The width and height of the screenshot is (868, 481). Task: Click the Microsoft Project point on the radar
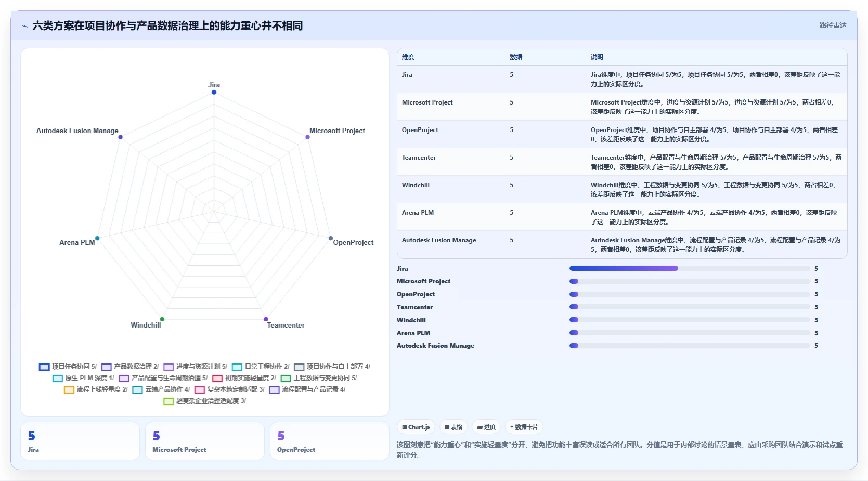(x=307, y=137)
